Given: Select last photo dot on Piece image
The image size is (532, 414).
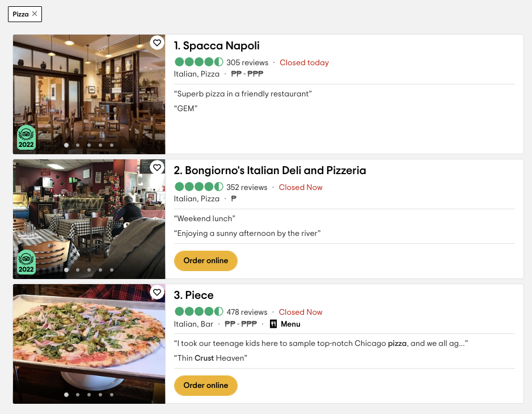Looking at the screenshot, I should (x=112, y=395).
